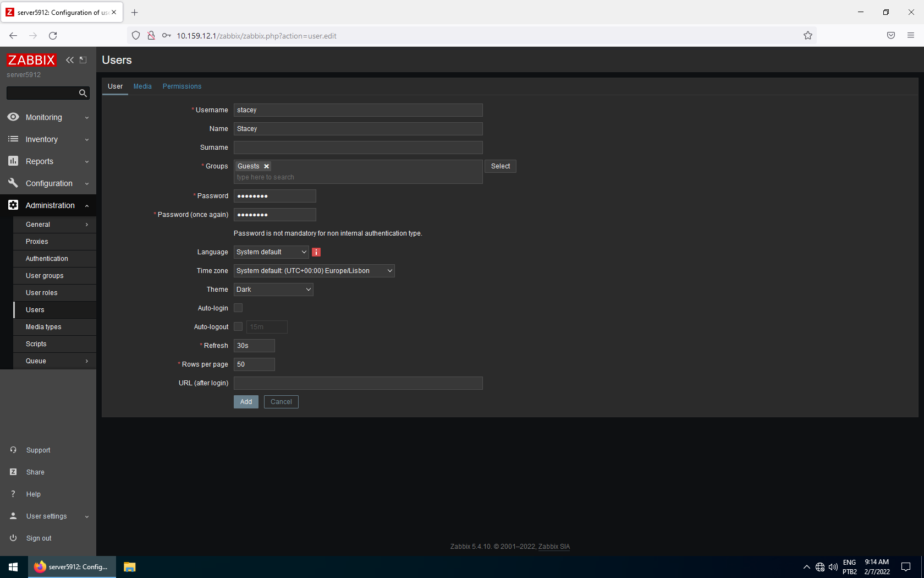Reload the page in the browser
This screenshot has width=924, height=578.
(53, 36)
